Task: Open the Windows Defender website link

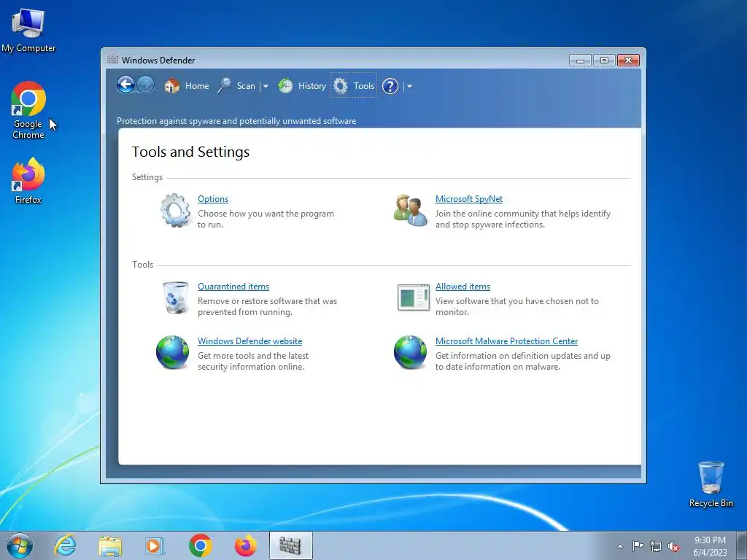Action: (249, 341)
